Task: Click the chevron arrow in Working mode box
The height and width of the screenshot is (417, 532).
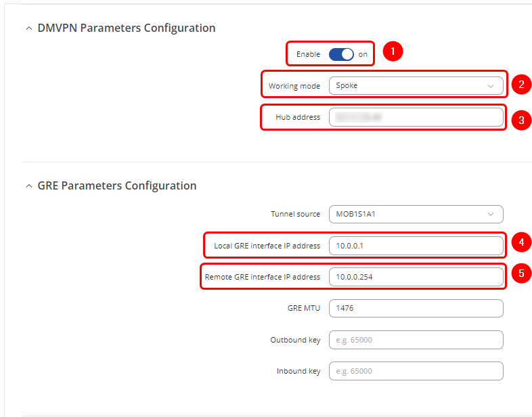Action: coord(491,86)
